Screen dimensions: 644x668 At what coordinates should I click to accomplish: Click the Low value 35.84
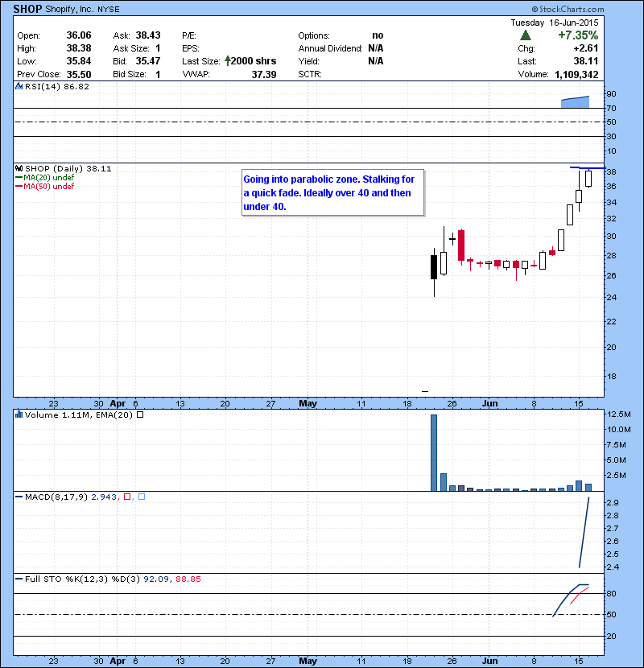pyautogui.click(x=79, y=61)
